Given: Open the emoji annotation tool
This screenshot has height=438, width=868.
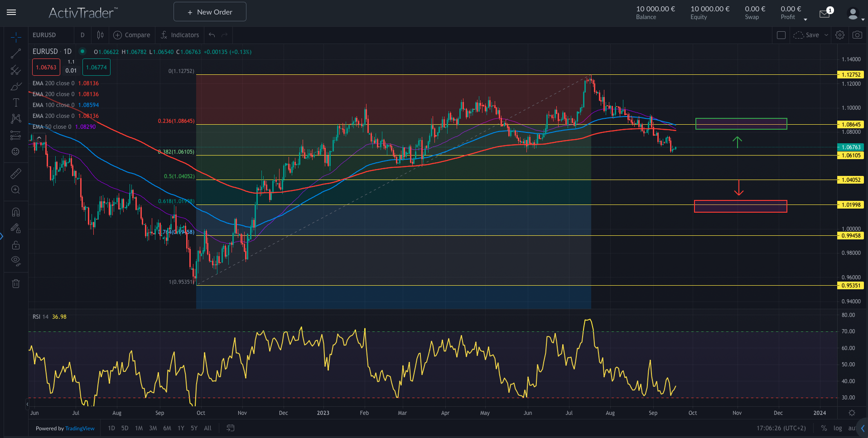Looking at the screenshot, I should tap(16, 151).
